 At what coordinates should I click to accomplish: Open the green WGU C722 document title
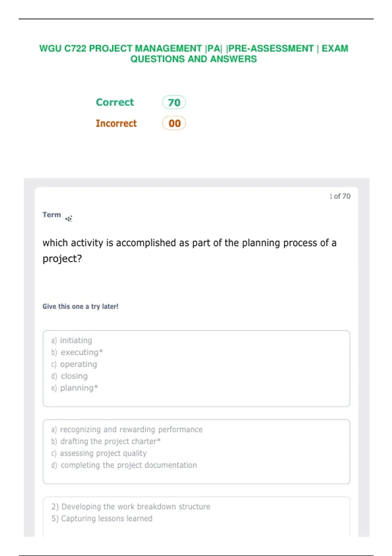click(194, 54)
